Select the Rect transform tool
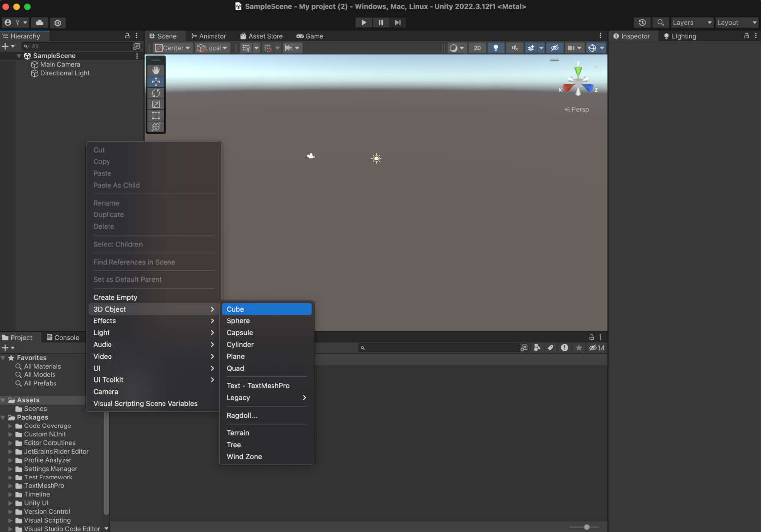This screenshot has width=761, height=532. [156, 115]
